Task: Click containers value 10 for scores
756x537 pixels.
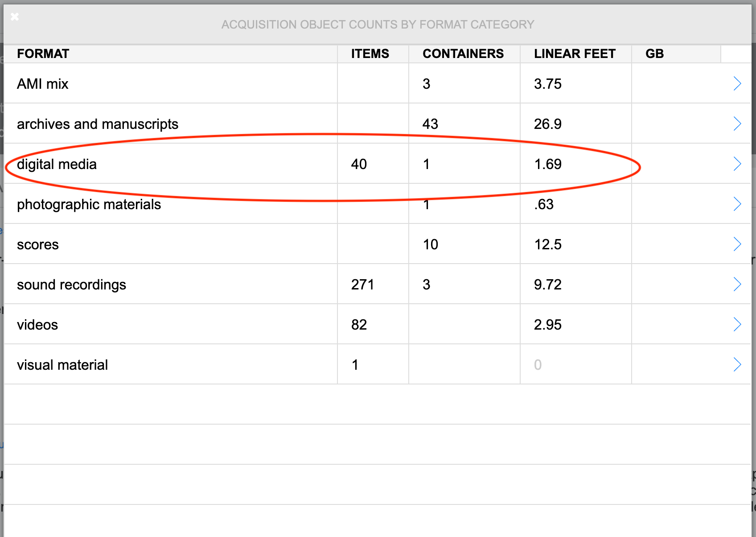Action: pos(430,244)
